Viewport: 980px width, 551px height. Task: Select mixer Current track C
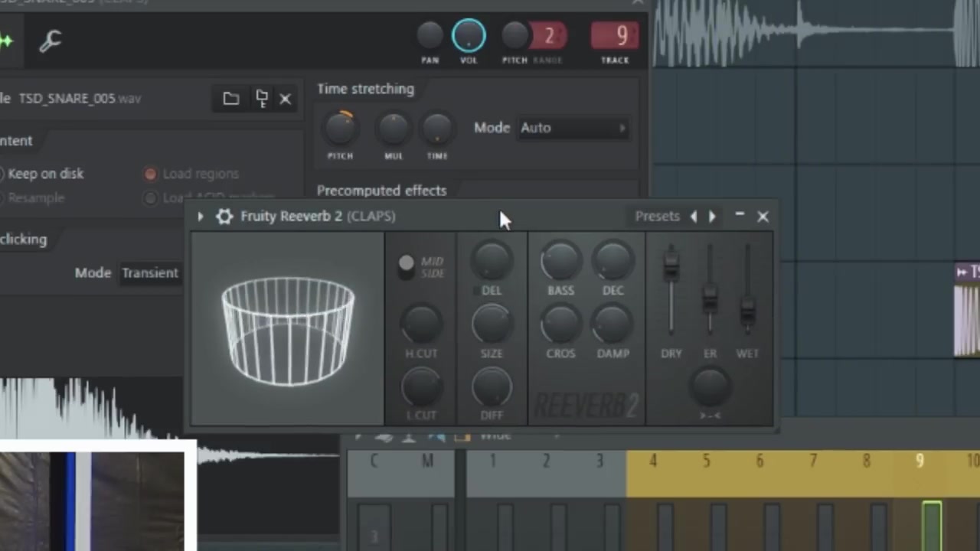[374, 461]
